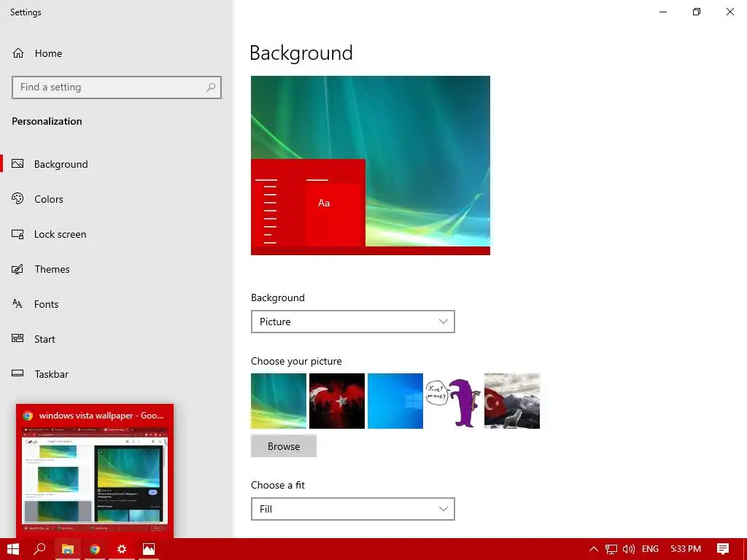Go to Lock screen settings
The width and height of the screenshot is (747, 560).
coord(60,234)
